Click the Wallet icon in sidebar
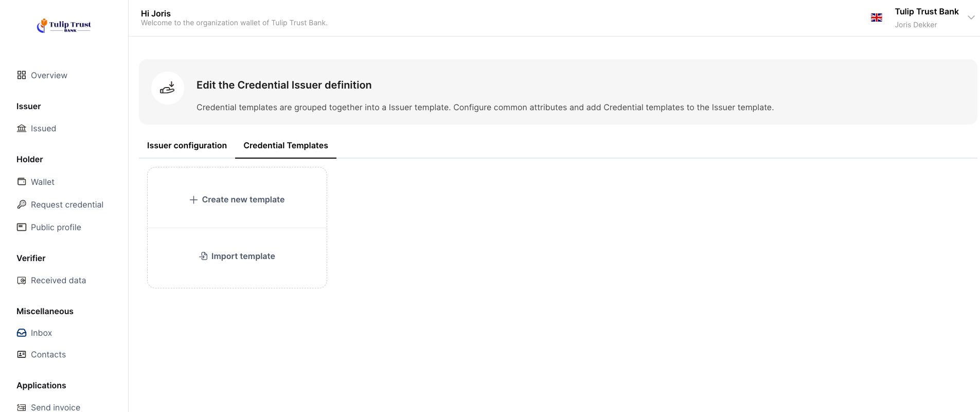 pos(21,182)
